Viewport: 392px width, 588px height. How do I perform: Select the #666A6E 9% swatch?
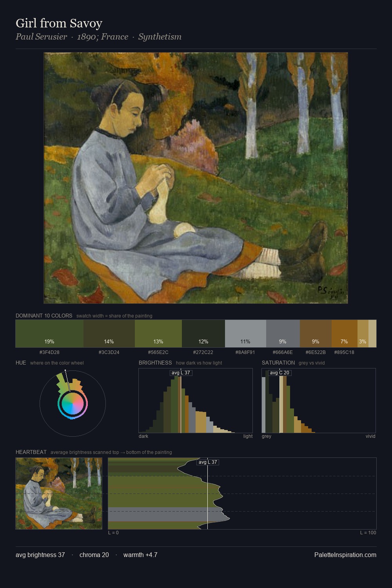coord(283,334)
